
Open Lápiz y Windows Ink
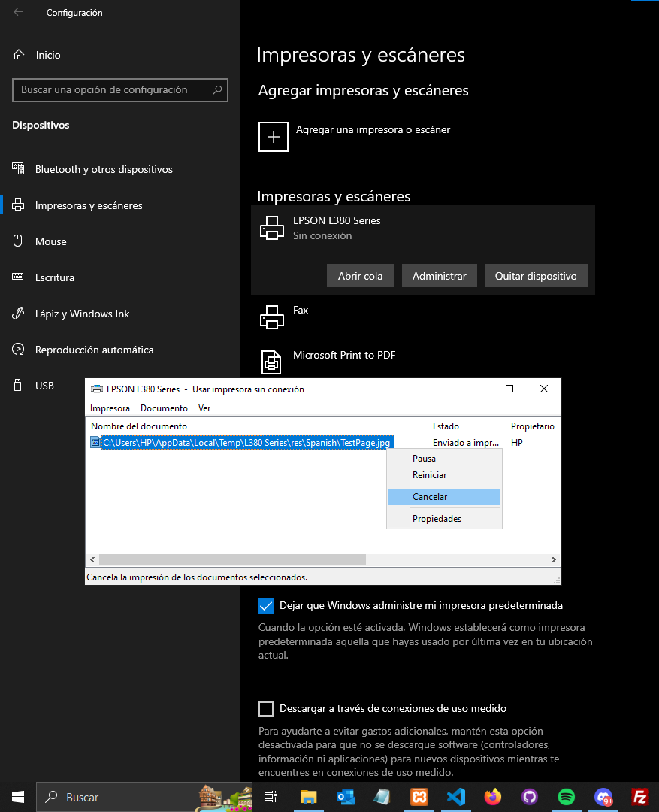click(82, 314)
